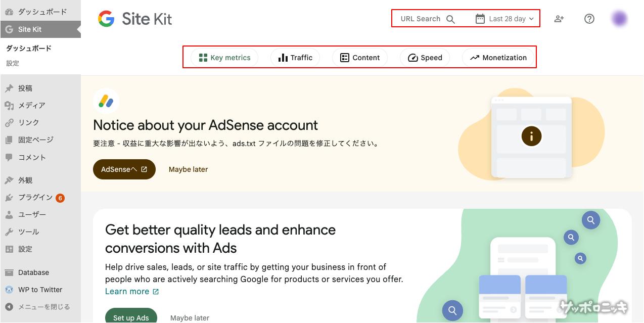Click the AdSenseへ button
This screenshot has height=323, width=644.
(124, 169)
